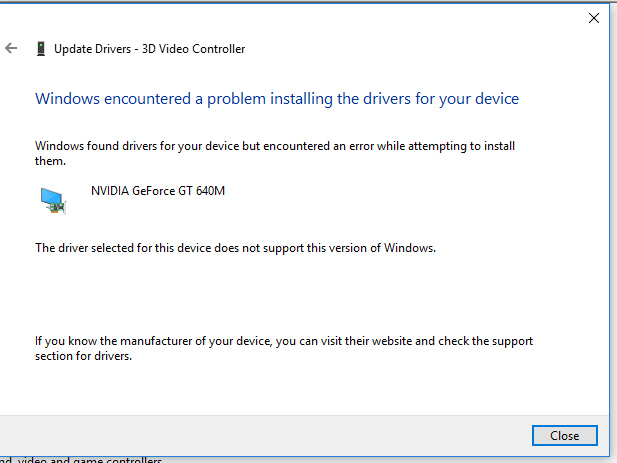Click the '3D Video Controller' title text
The width and height of the screenshot is (617, 463).
click(193, 49)
